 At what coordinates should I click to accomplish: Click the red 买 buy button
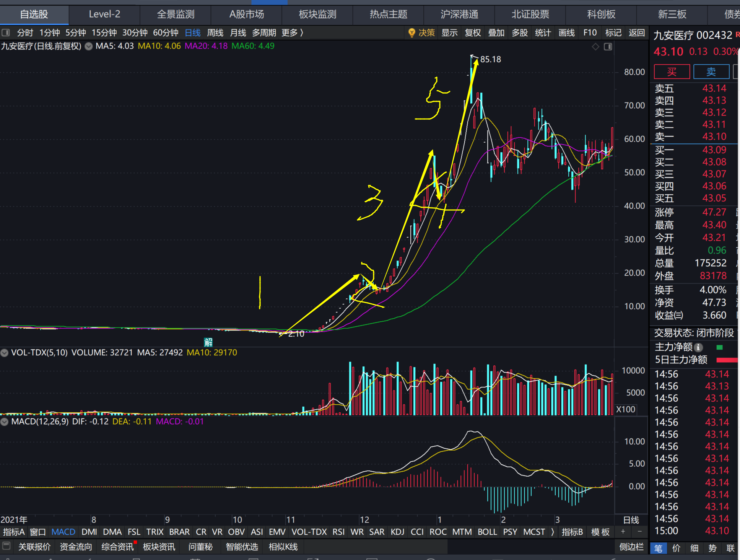click(x=672, y=72)
